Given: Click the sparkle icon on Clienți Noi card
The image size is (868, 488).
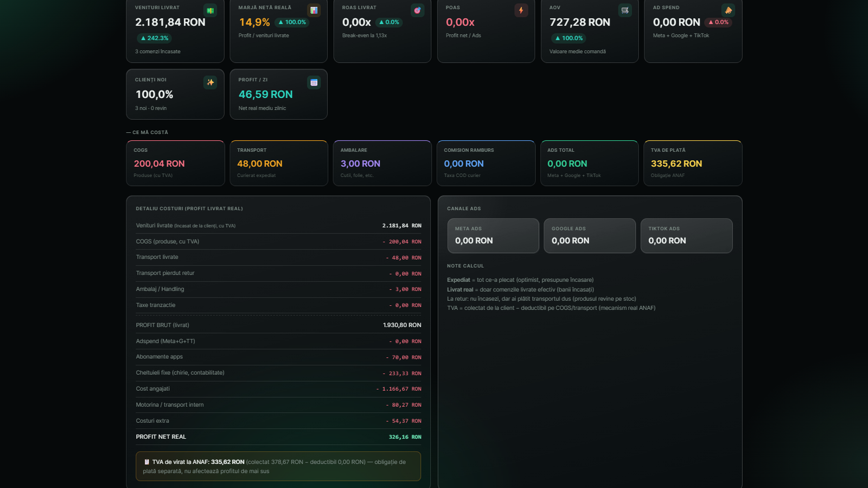Looking at the screenshot, I should (x=210, y=82).
